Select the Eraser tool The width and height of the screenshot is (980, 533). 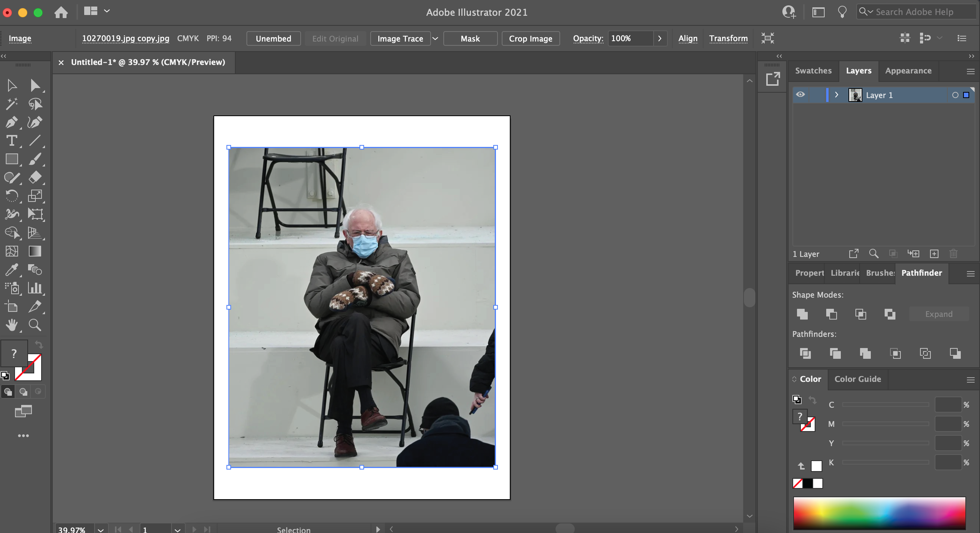(35, 178)
